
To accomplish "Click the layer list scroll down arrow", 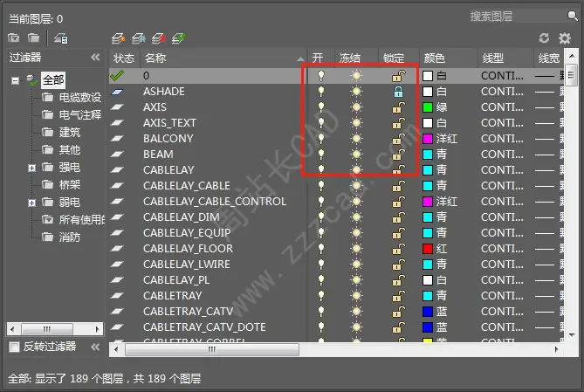I will [572, 335].
